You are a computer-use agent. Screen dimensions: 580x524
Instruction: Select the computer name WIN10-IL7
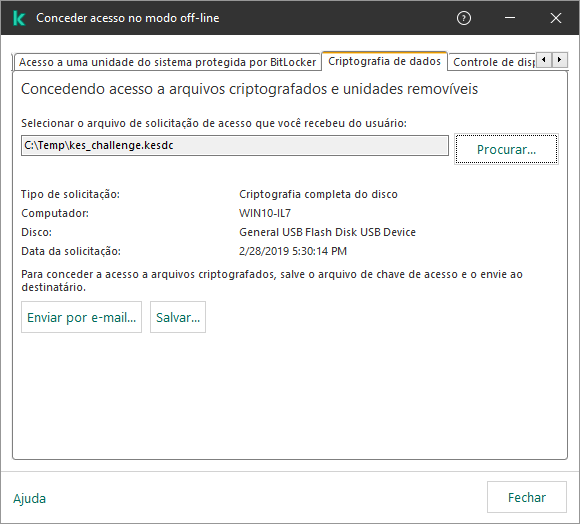coord(265,213)
